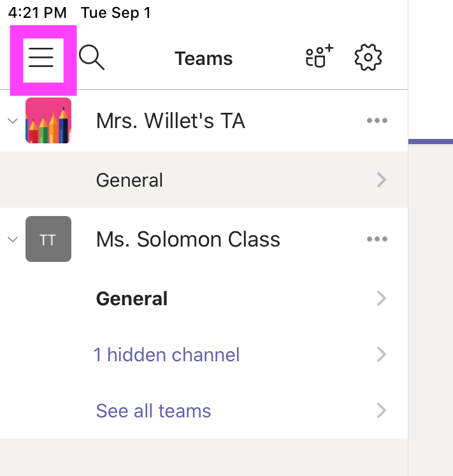Tap the 4:21 PM status bar clock
This screenshot has width=453, height=476.
(x=36, y=13)
